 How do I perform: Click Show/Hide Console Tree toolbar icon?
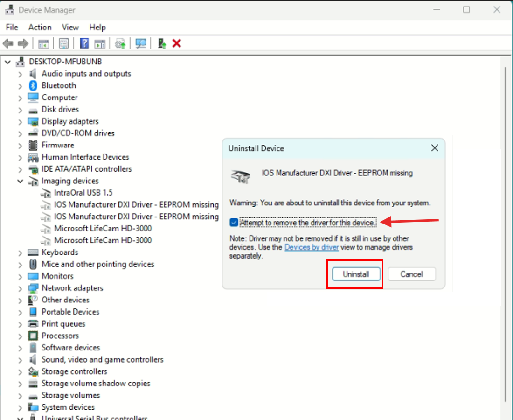43,43
